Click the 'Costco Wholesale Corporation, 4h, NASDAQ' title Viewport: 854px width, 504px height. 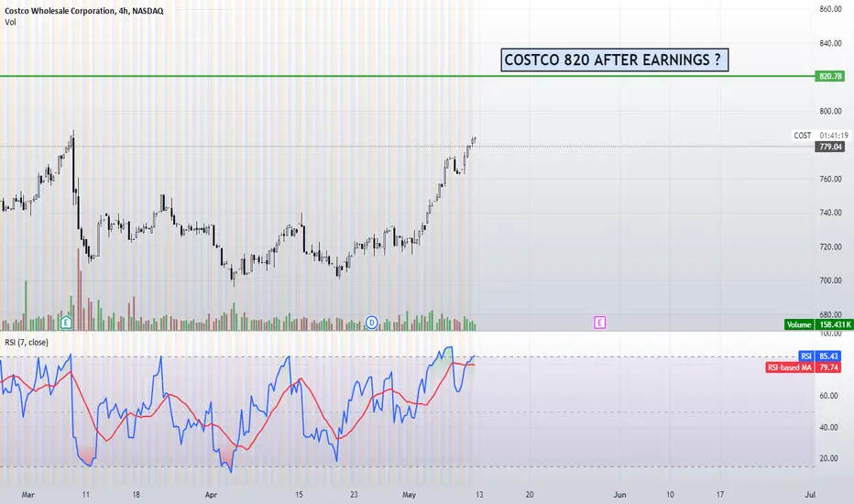pos(84,11)
